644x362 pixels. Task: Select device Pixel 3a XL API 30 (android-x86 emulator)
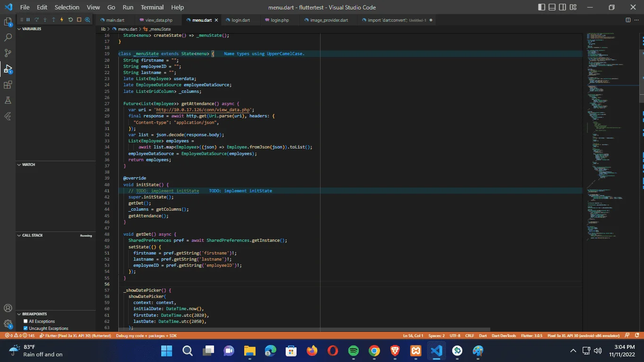point(583,336)
